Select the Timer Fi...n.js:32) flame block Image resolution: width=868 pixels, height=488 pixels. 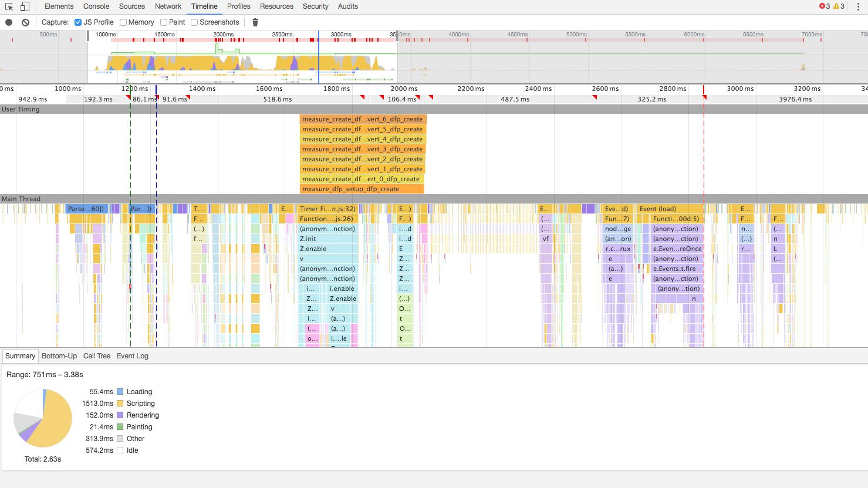329,209
